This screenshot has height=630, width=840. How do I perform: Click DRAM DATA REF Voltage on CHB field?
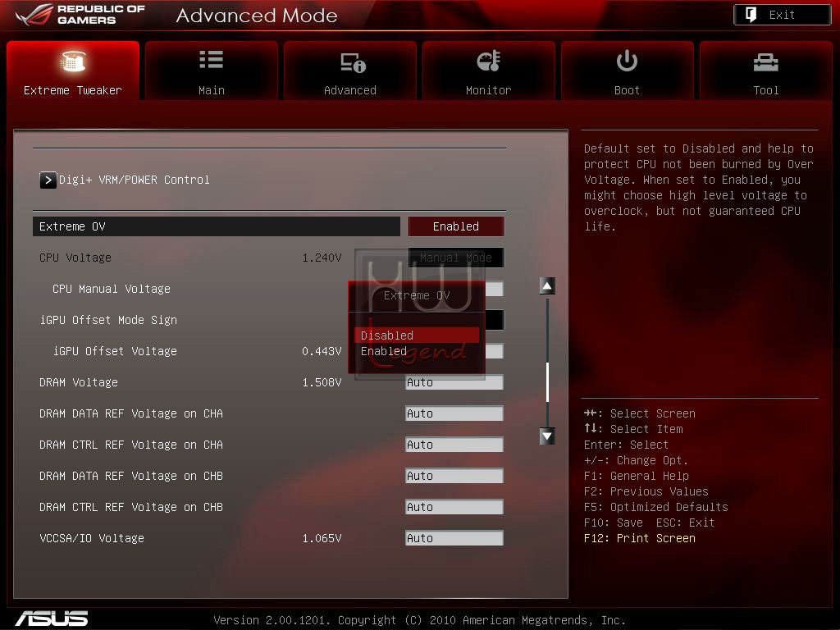[x=454, y=476]
